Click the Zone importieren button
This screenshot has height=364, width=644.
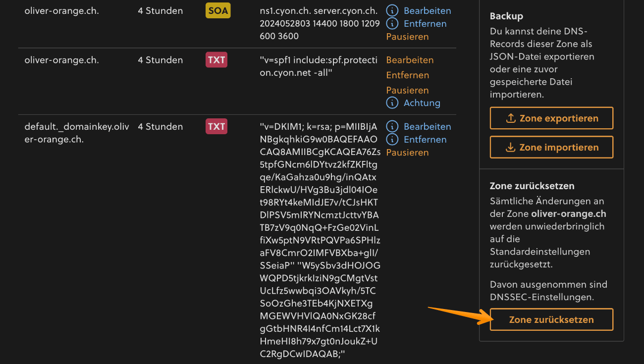click(551, 147)
